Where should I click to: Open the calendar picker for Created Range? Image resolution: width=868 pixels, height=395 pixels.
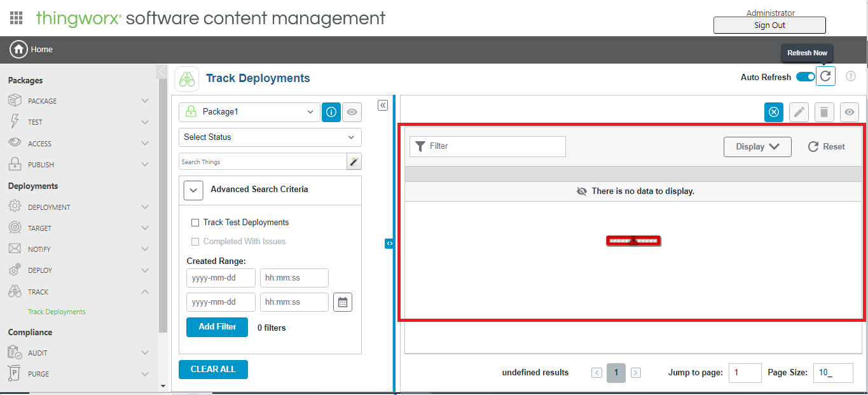click(x=342, y=301)
